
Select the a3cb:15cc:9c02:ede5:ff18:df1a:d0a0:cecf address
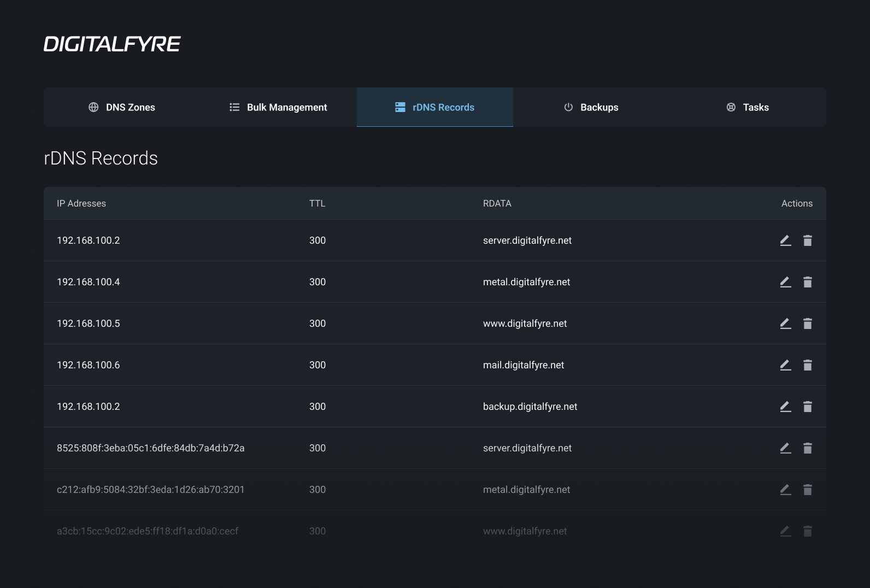(148, 531)
